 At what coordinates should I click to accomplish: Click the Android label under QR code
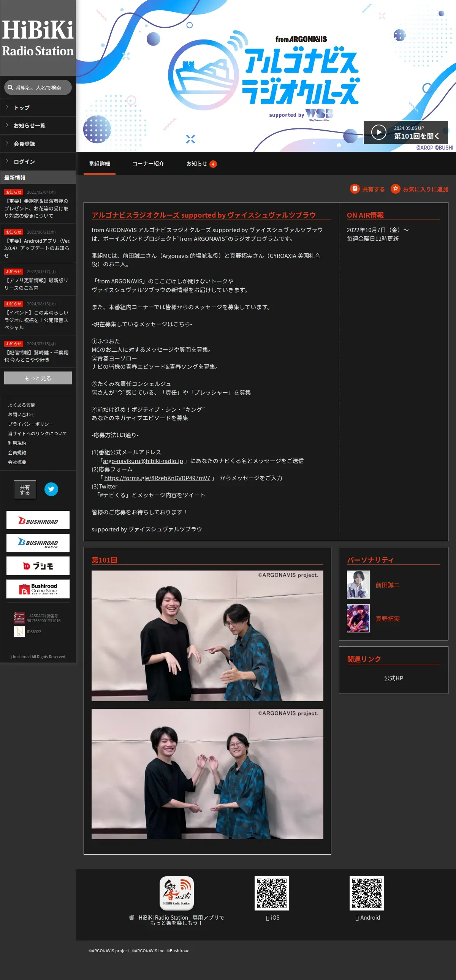coord(368,918)
